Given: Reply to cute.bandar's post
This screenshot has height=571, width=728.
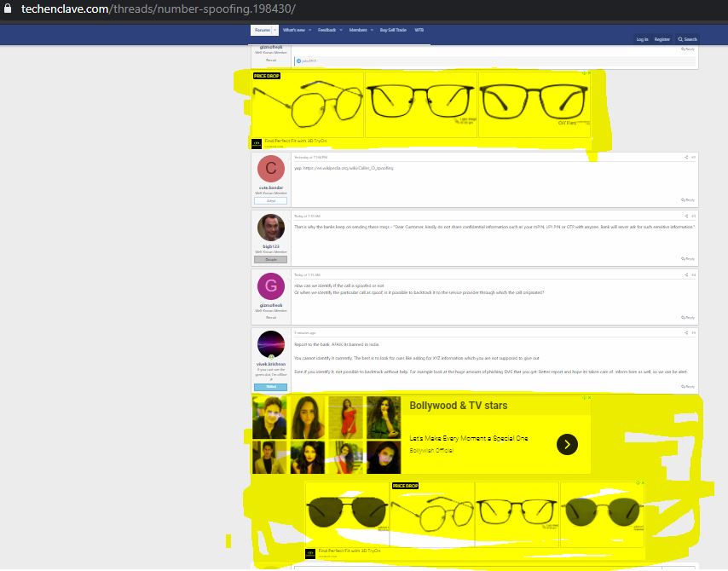Looking at the screenshot, I should (x=688, y=200).
